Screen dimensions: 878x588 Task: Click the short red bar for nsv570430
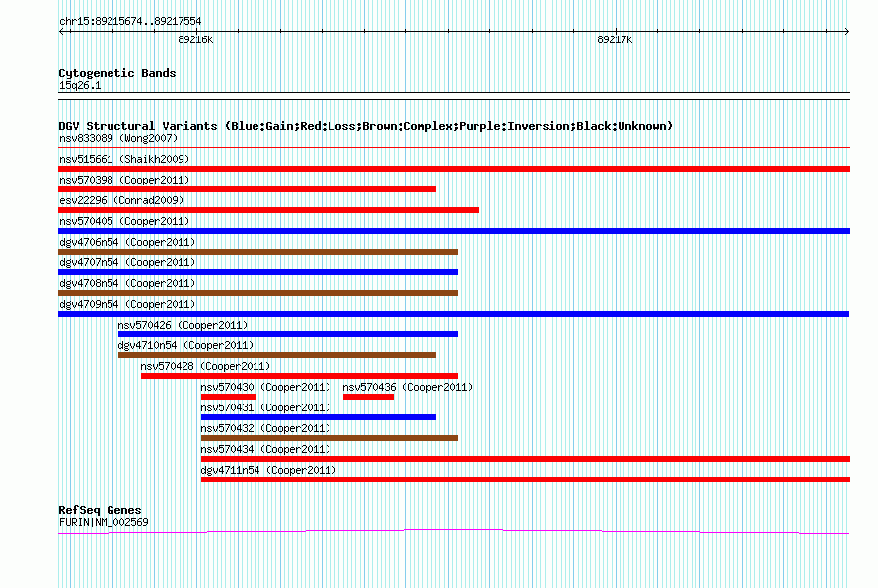click(229, 397)
